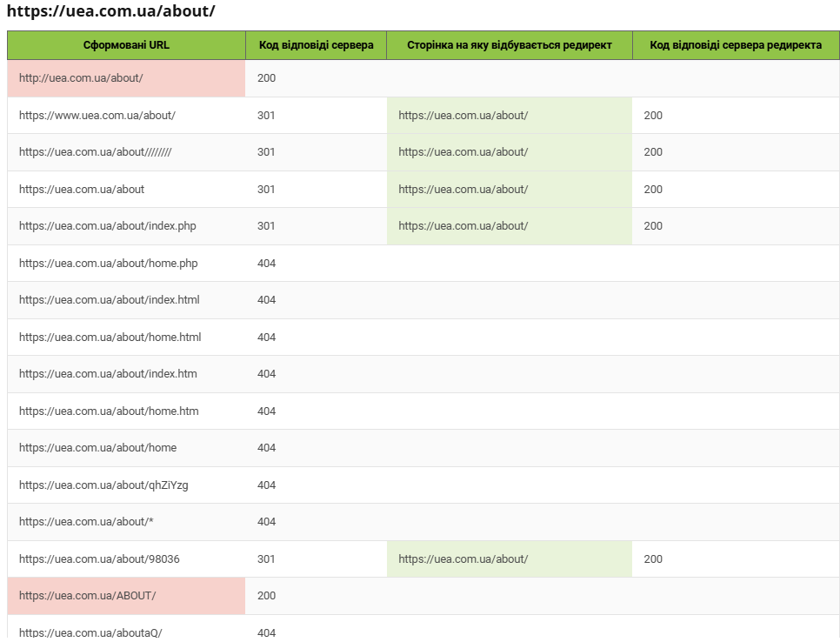Click the https://uea.com.ua/about URL without trailing slash
Image resolution: width=840 pixels, height=642 pixels.
pyautogui.click(x=81, y=189)
